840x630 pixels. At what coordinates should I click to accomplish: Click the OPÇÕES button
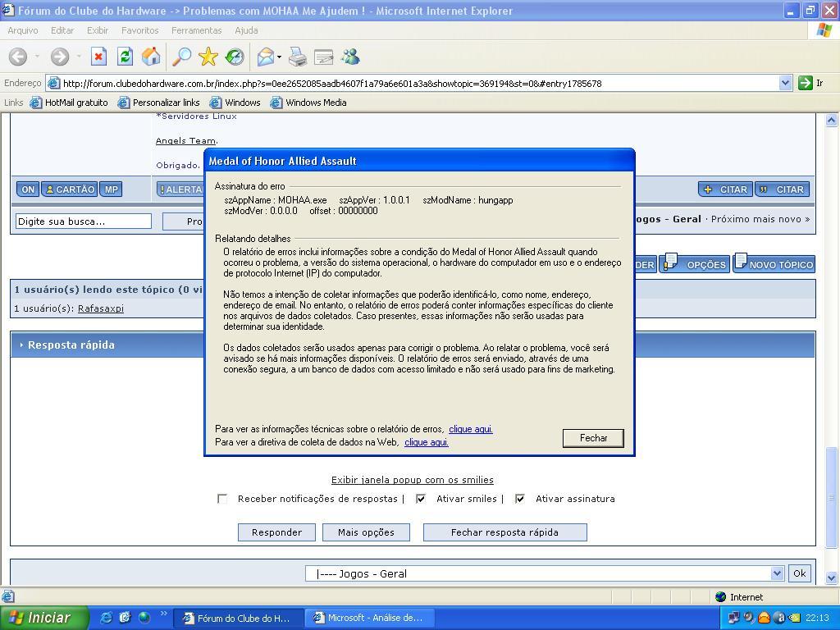(x=694, y=262)
